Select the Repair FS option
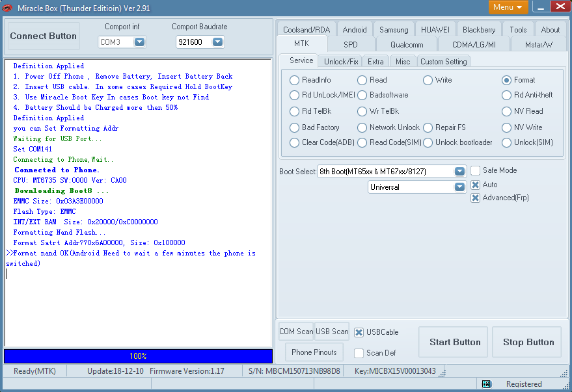The width and height of the screenshot is (572, 392). click(428, 128)
